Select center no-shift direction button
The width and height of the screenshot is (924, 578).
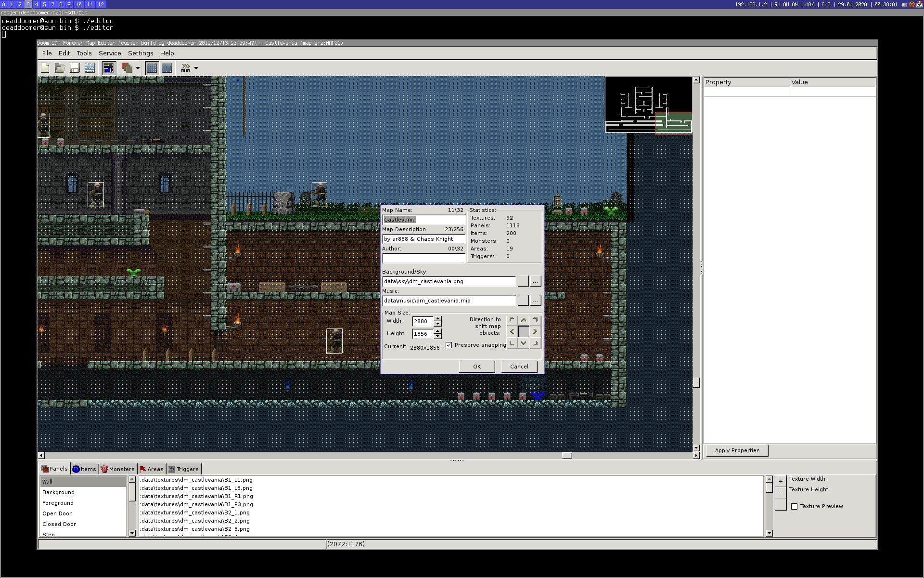524,331
